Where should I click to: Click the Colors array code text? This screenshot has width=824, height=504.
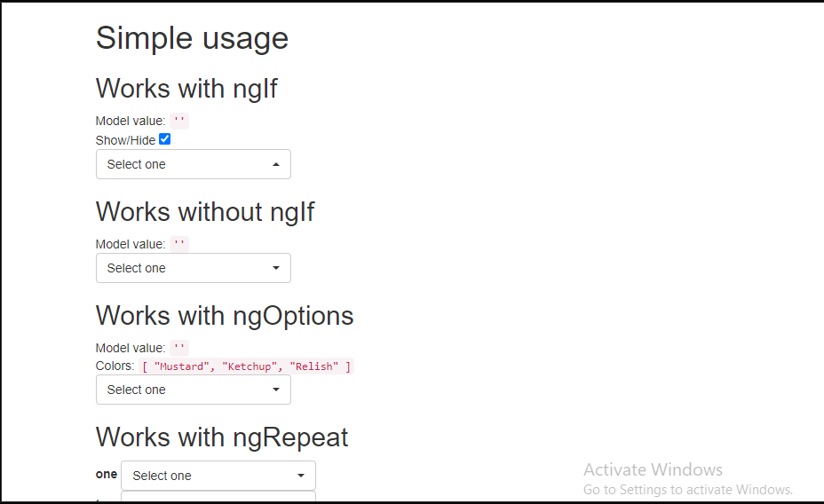247,366
